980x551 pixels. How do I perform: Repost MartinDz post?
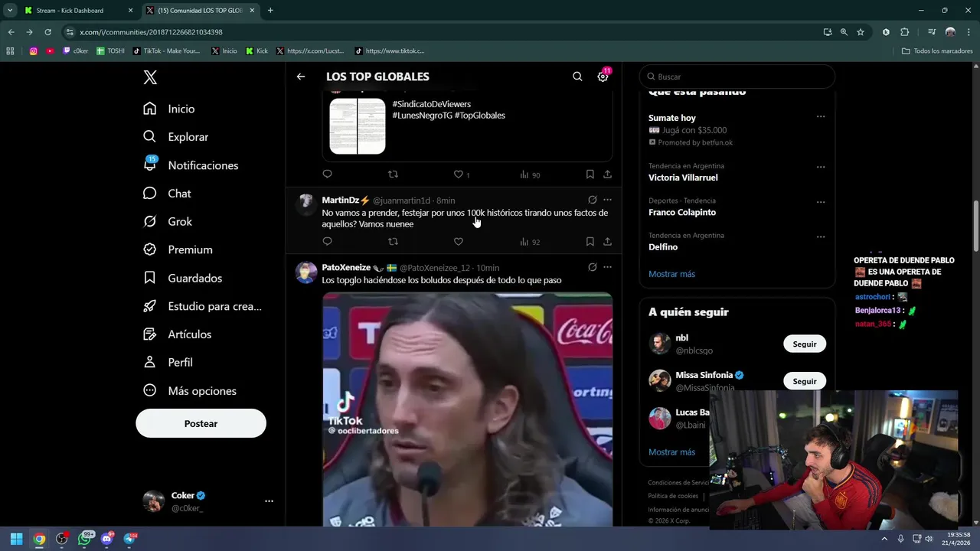tap(393, 242)
